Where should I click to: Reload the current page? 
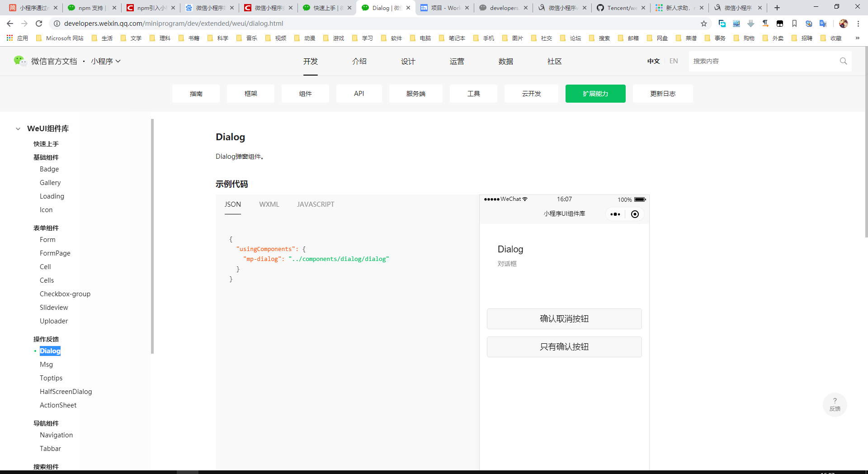pos(38,24)
